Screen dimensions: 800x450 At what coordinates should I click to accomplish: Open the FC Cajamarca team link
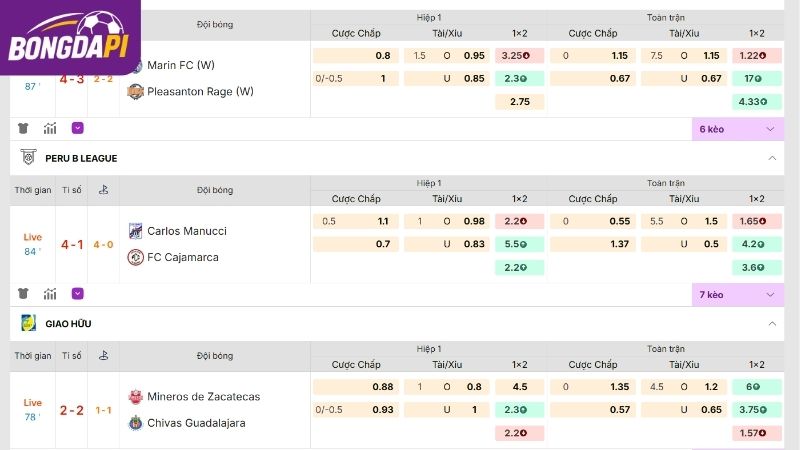[183, 257]
